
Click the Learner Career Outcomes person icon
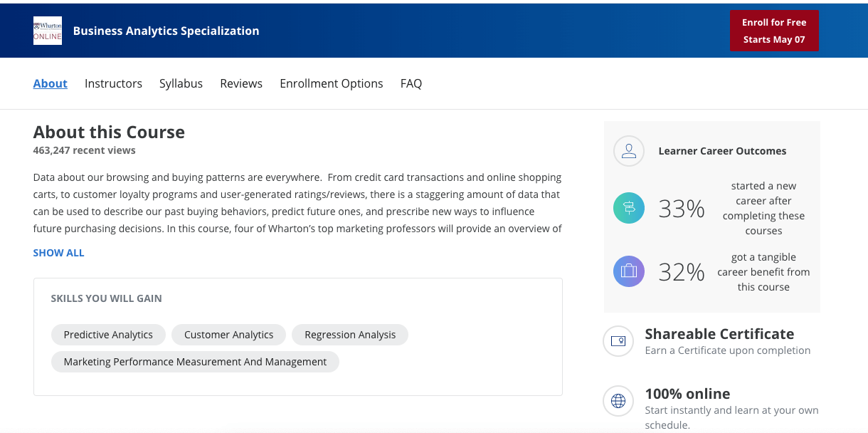pos(629,151)
